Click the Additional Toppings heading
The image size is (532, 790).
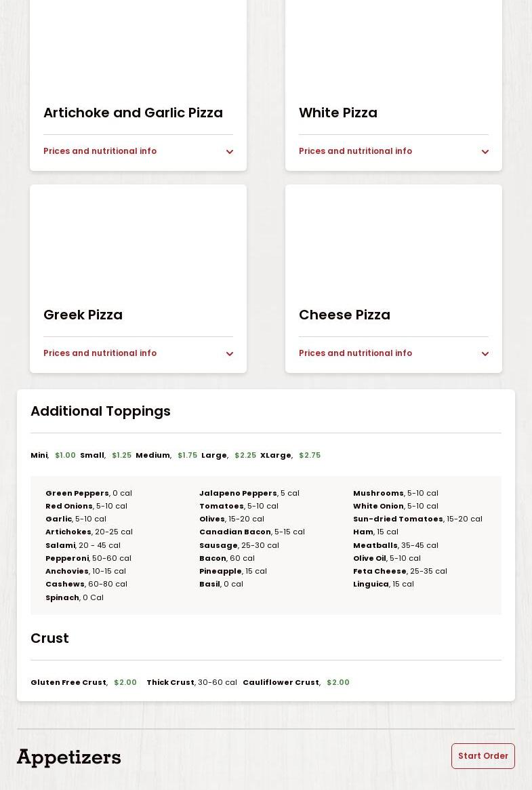click(x=100, y=411)
